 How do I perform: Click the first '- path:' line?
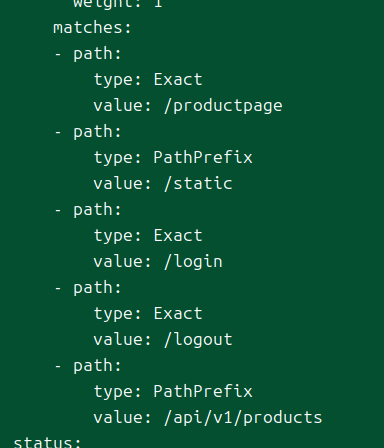(88, 54)
